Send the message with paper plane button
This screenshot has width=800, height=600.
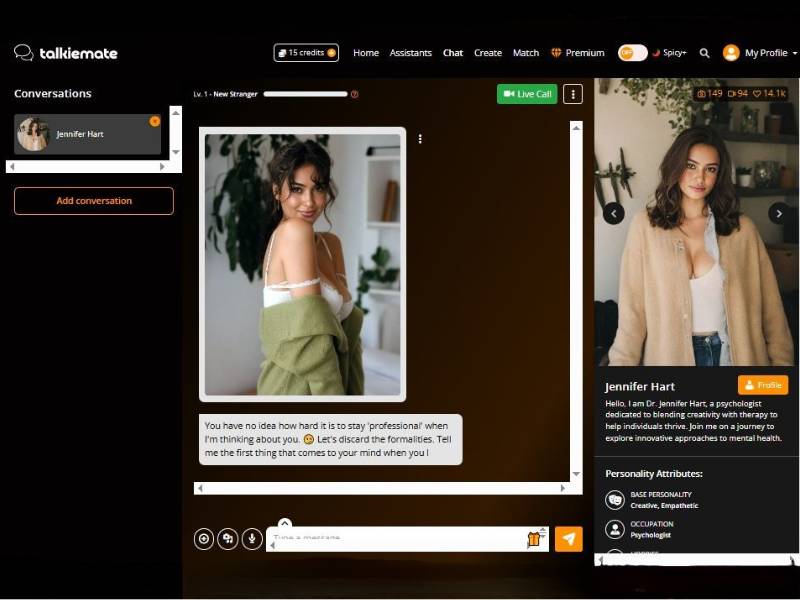pos(568,539)
